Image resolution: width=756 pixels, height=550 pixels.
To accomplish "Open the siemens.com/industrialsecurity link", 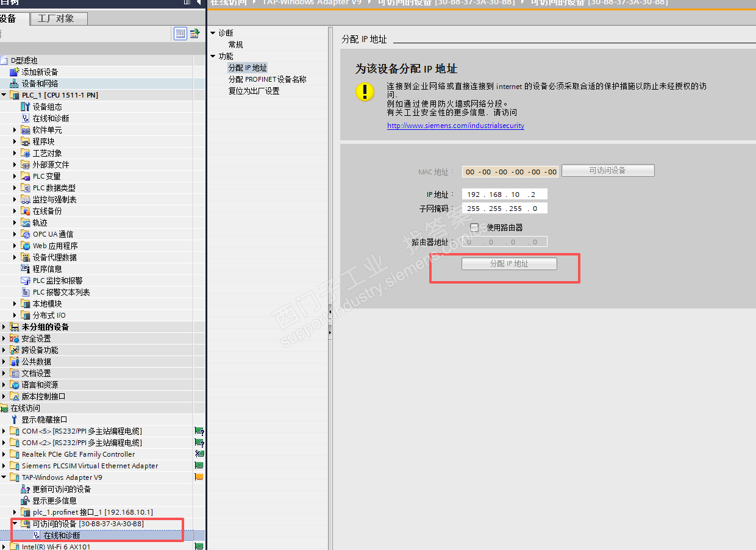I will click(455, 126).
